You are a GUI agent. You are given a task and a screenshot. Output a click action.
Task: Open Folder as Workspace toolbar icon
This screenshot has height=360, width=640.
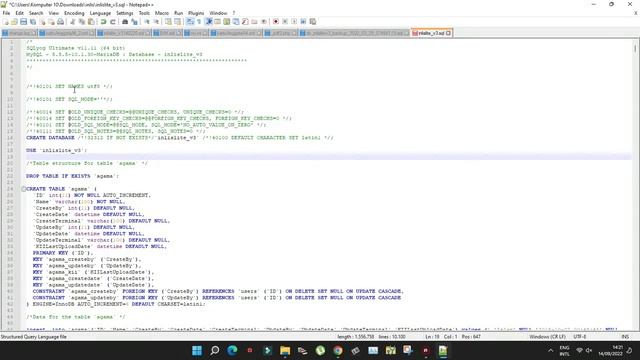pyautogui.click(x=254, y=21)
